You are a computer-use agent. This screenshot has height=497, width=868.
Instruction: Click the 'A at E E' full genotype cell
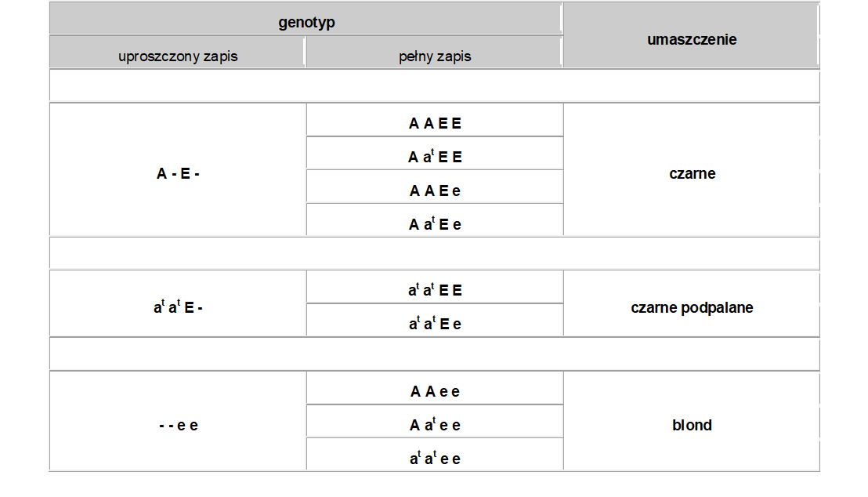[x=435, y=157]
